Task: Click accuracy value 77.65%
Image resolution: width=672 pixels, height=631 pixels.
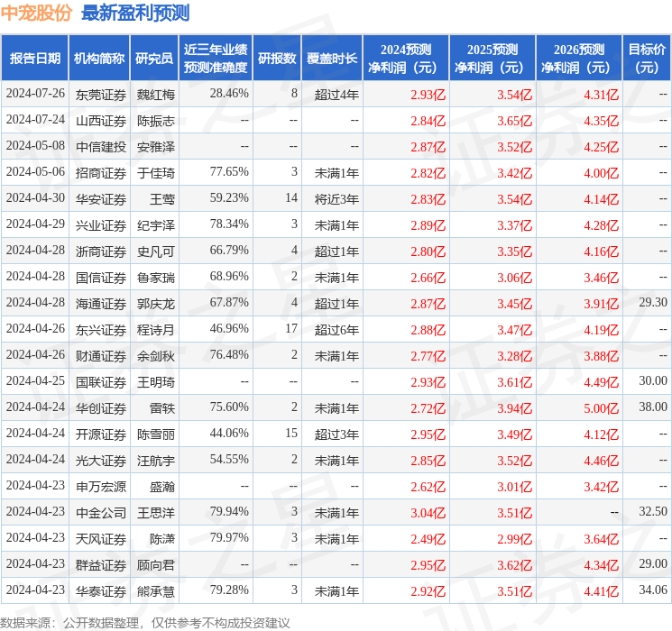Action: point(229,172)
